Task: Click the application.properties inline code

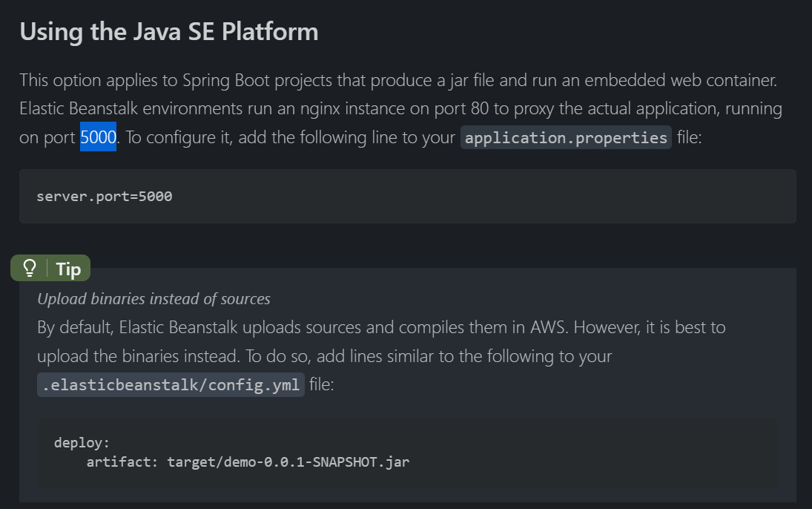Action: pos(566,138)
